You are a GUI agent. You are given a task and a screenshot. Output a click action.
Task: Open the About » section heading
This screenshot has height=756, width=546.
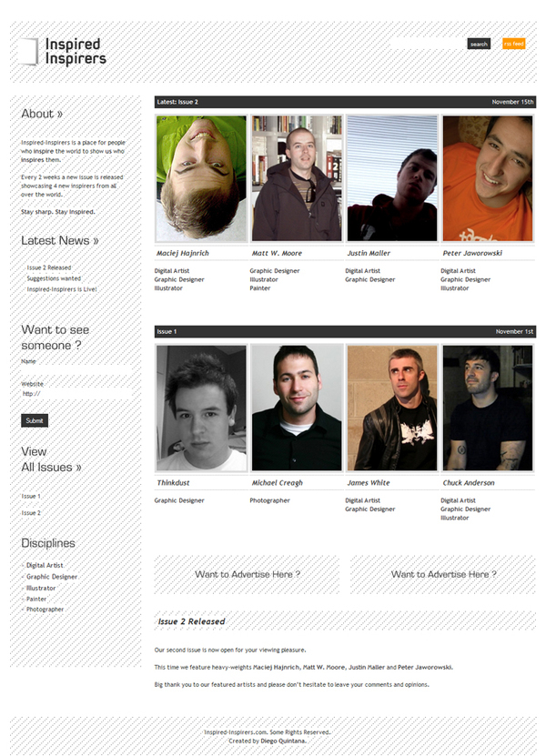click(x=42, y=114)
